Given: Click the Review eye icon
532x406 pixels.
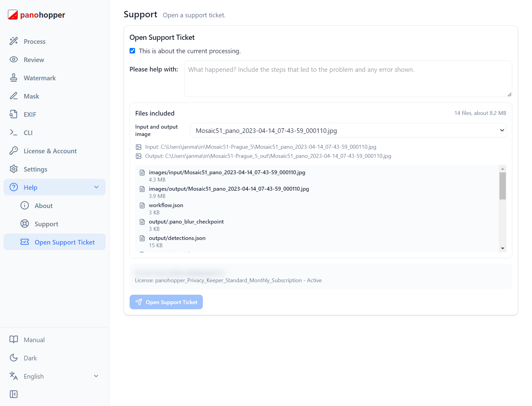Looking at the screenshot, I should pos(14,59).
